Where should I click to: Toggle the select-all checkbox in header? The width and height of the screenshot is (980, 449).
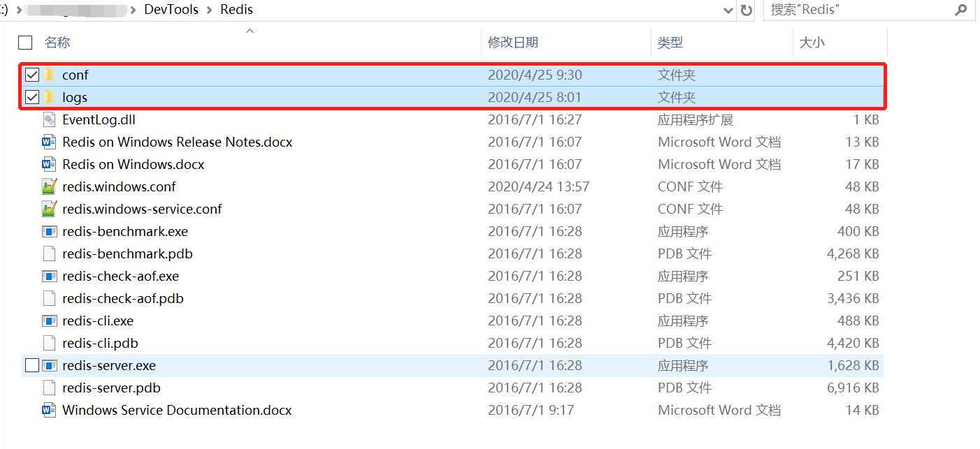pyautogui.click(x=25, y=43)
